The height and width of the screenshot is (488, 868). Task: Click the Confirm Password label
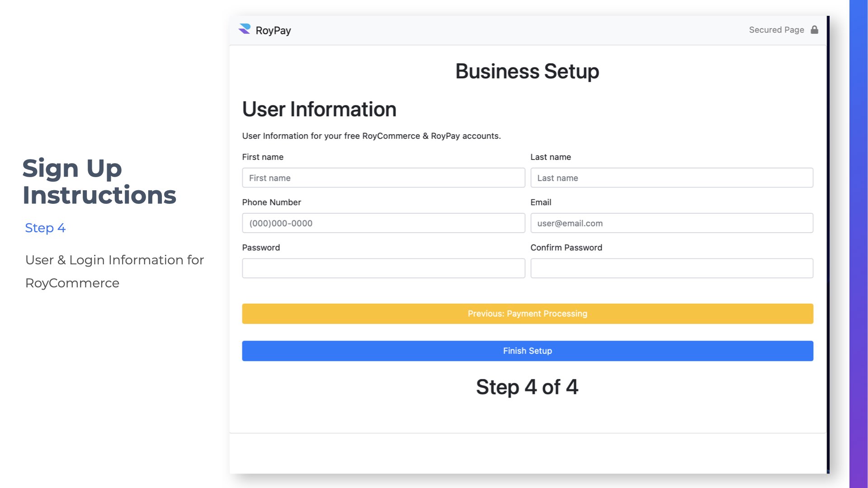click(x=566, y=248)
